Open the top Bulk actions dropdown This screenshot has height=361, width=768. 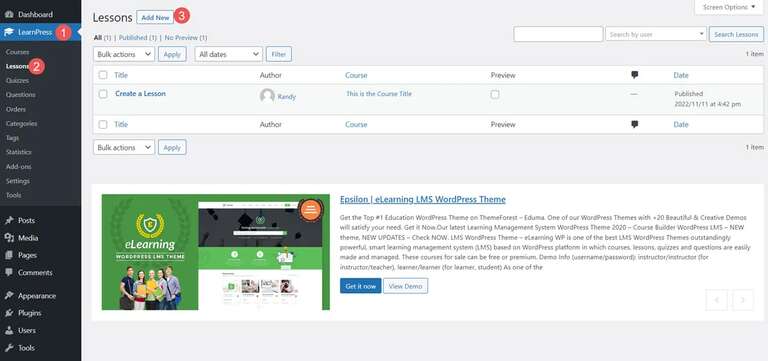tap(124, 54)
